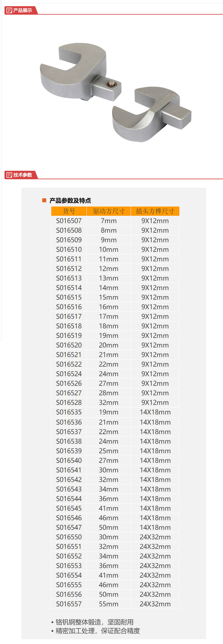Screen dimensions: 223x644
Task: Select the lower-right wrench head product image
Action: coord(152,114)
